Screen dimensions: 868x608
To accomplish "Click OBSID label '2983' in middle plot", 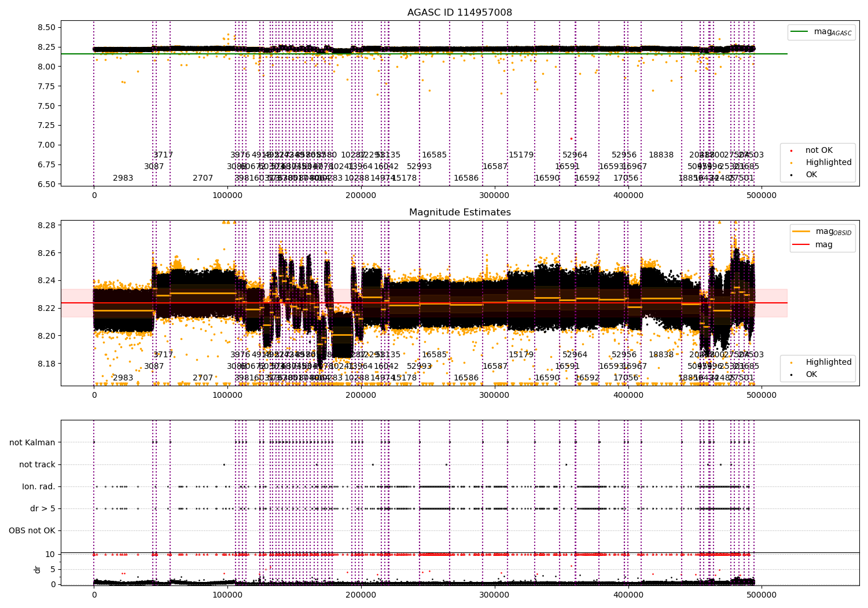I will [123, 378].
